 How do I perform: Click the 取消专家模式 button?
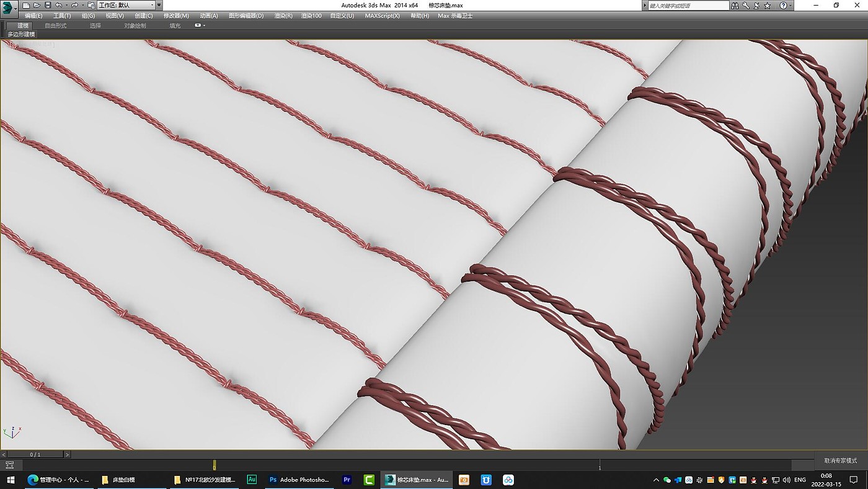click(x=840, y=460)
